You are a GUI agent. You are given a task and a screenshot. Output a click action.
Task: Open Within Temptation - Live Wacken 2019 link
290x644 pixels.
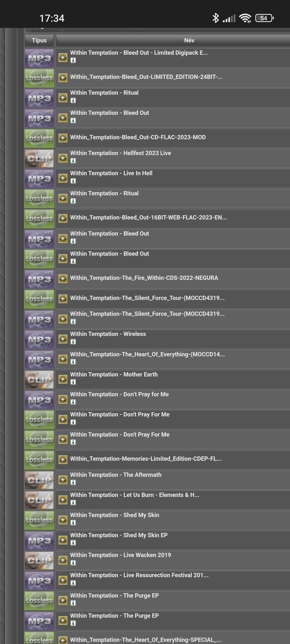tap(120, 555)
